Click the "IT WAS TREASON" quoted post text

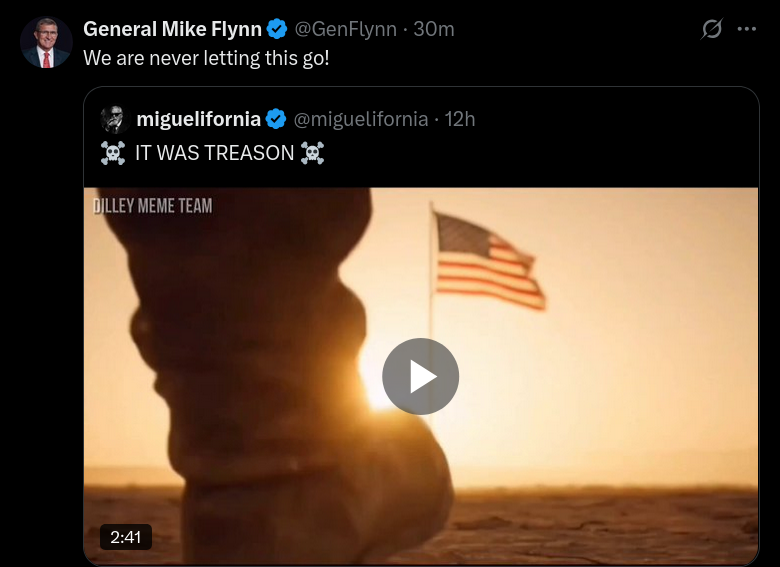point(214,153)
